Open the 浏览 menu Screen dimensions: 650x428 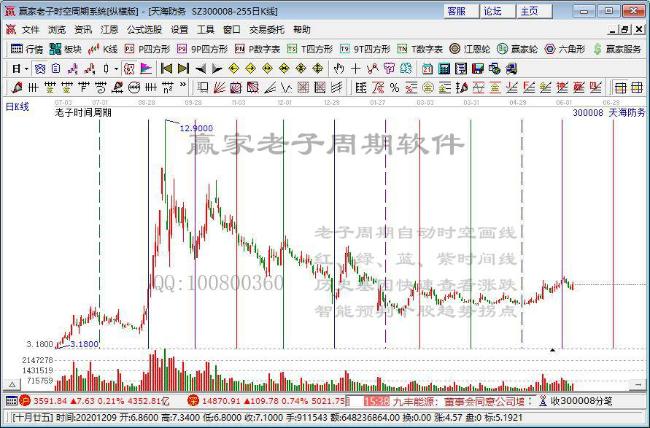click(x=57, y=30)
